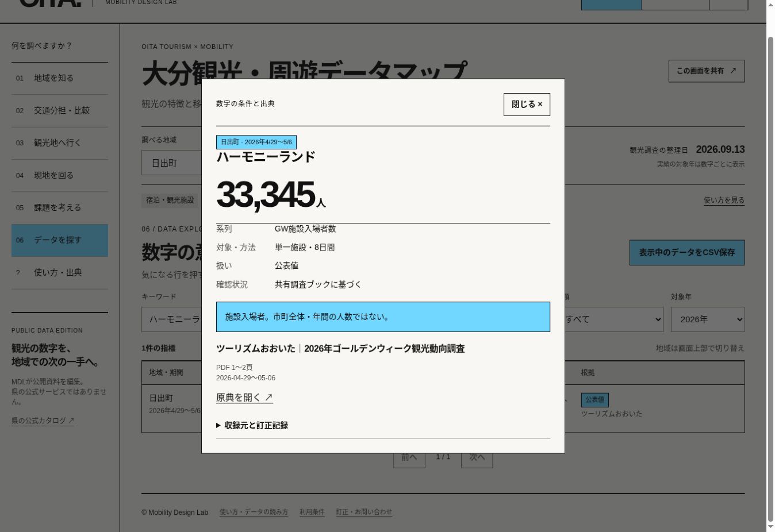This screenshot has height=532, width=775.
Task: Click 共有調査ブックに基づく value in dialog
Action: tap(318, 284)
